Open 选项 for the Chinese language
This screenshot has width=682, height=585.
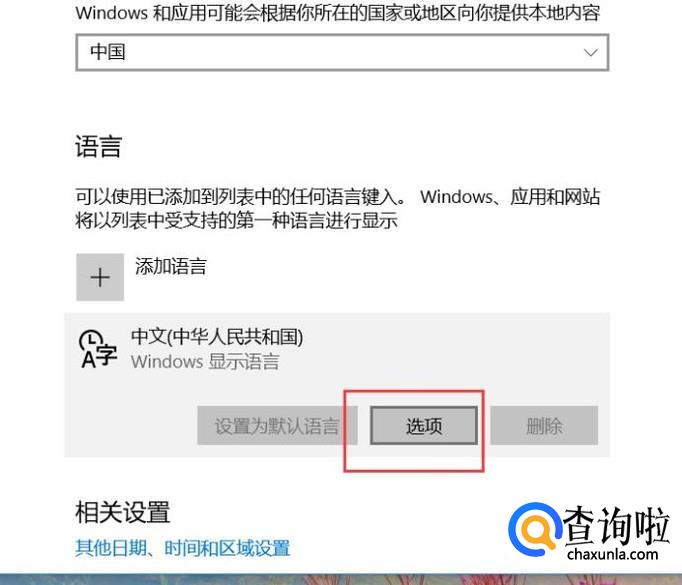(424, 426)
